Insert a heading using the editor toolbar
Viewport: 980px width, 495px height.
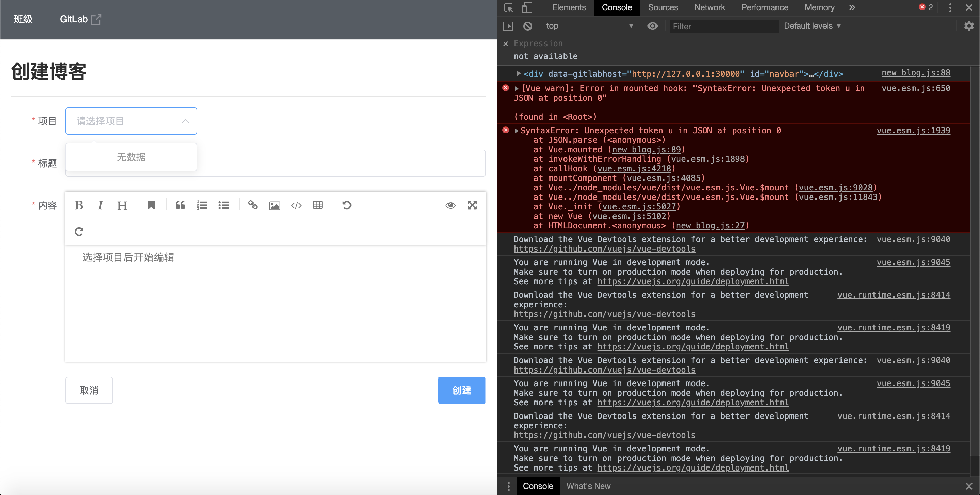pos(122,205)
